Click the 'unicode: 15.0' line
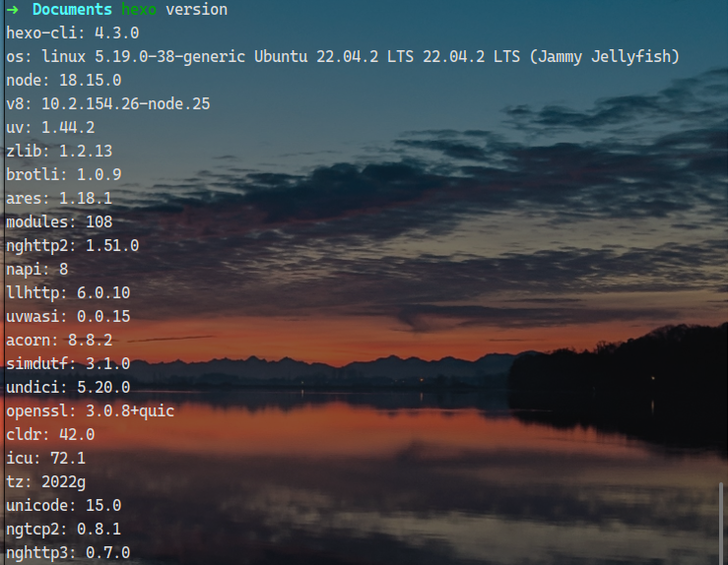Screen dimensions: 728x565 [x=64, y=505]
